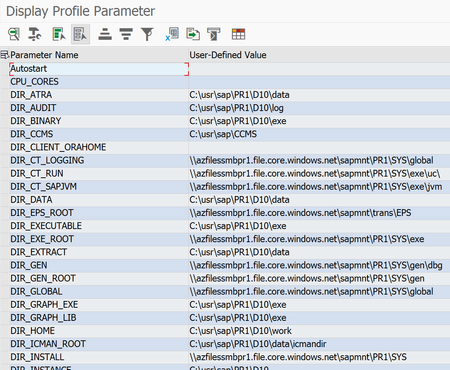
Task: Select the DIR_EXTRACT parameter name
Action: tap(39, 252)
